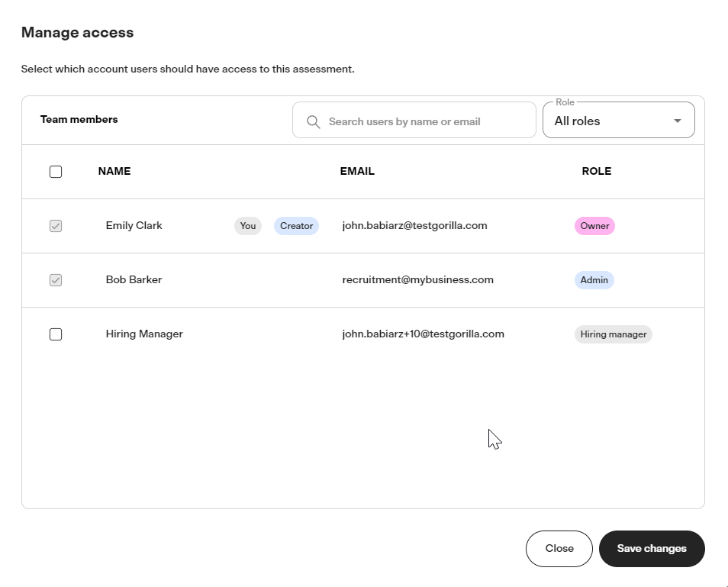Click the Manage access title
The width and height of the screenshot is (728, 587).
click(78, 33)
